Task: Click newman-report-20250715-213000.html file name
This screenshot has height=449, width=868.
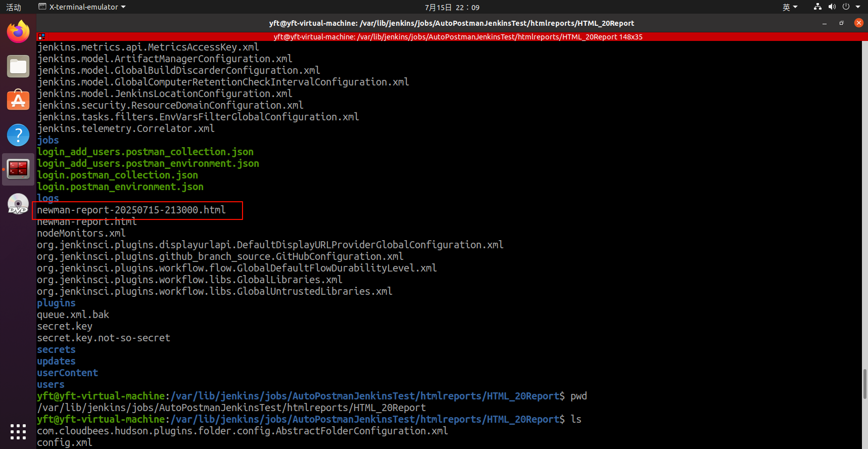Action: click(x=131, y=210)
